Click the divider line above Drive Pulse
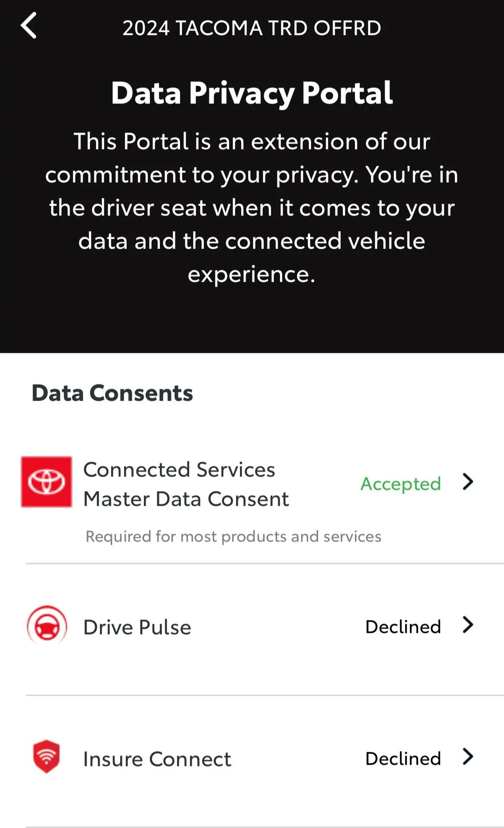This screenshot has width=504, height=828. tap(264, 563)
